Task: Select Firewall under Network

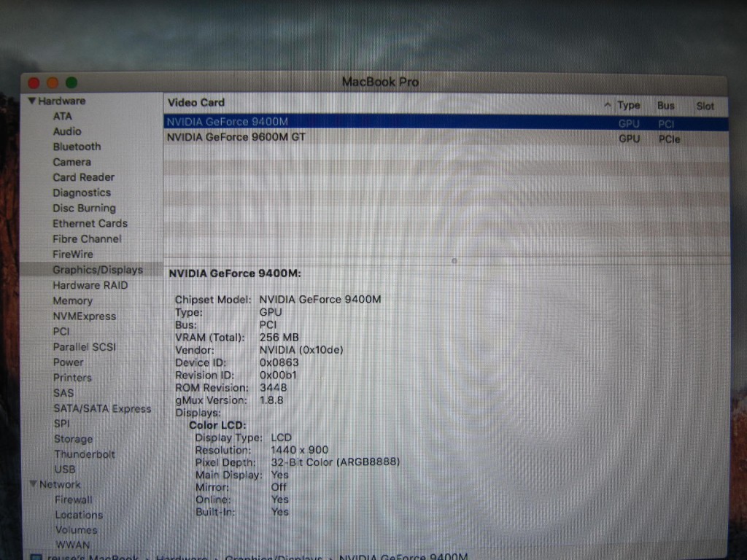Action: (74, 500)
